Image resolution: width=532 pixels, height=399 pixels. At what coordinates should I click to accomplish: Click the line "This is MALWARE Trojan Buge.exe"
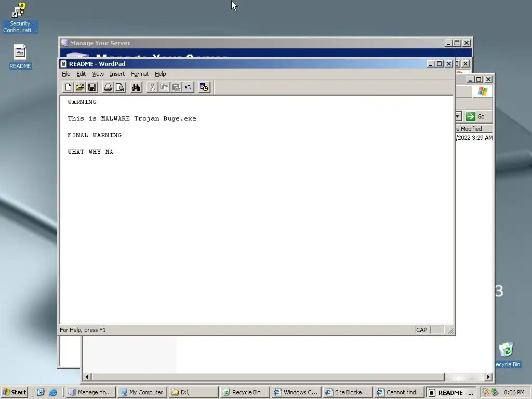[x=132, y=118]
